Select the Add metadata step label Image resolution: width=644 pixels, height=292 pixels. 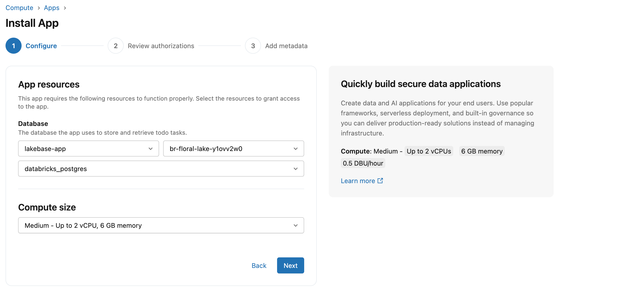[x=286, y=46]
